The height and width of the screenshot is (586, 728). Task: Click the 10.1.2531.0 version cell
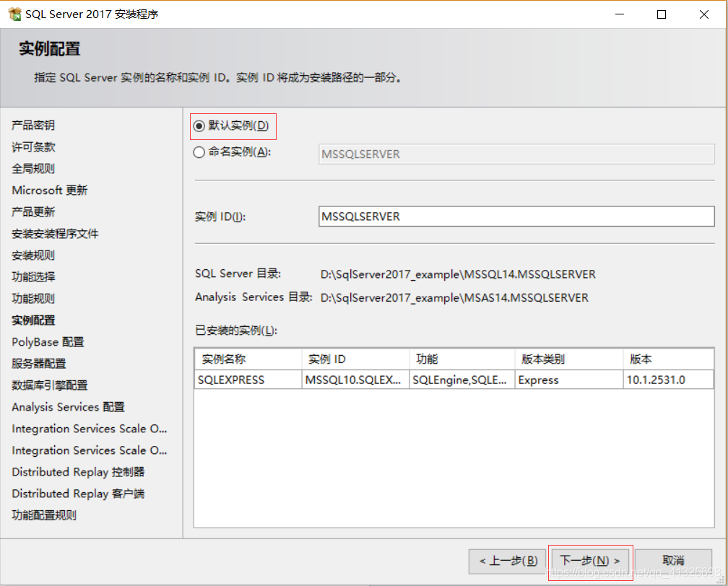pos(668,380)
